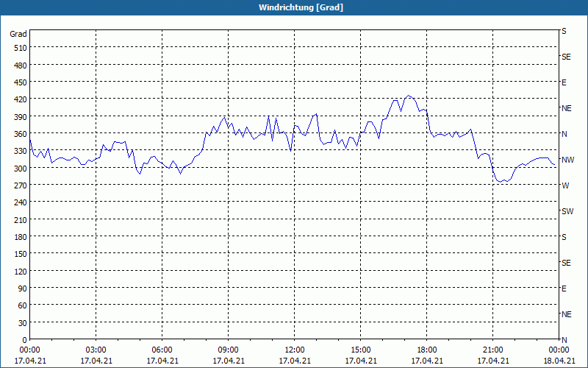The height and width of the screenshot is (368, 588).
Task: Select the 390 y-axis value
Action: point(21,117)
